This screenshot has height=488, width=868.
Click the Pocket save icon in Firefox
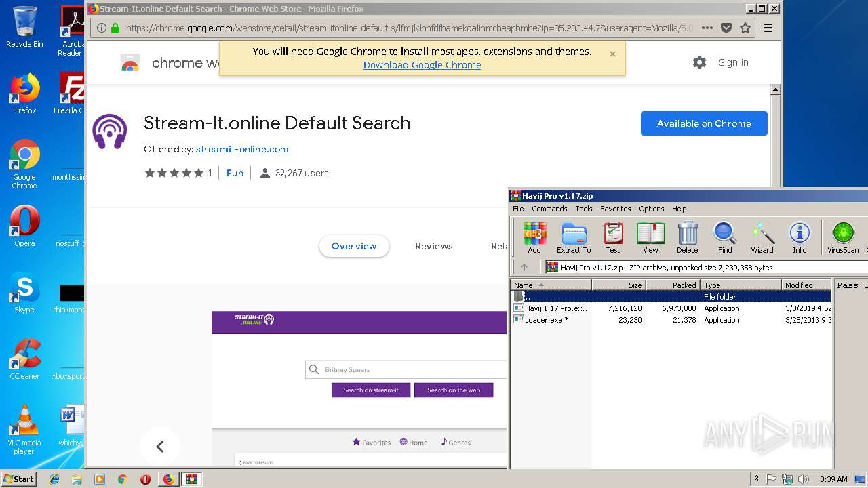point(726,28)
